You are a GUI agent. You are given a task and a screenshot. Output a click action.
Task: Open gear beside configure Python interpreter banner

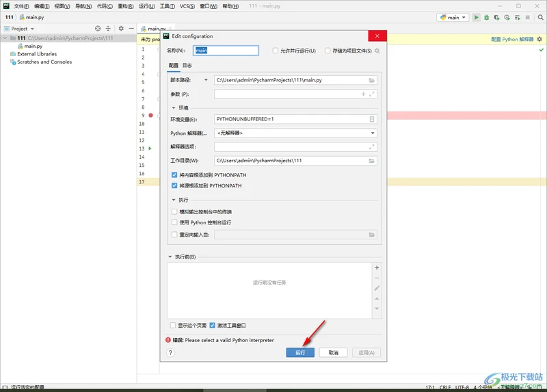[x=539, y=39]
